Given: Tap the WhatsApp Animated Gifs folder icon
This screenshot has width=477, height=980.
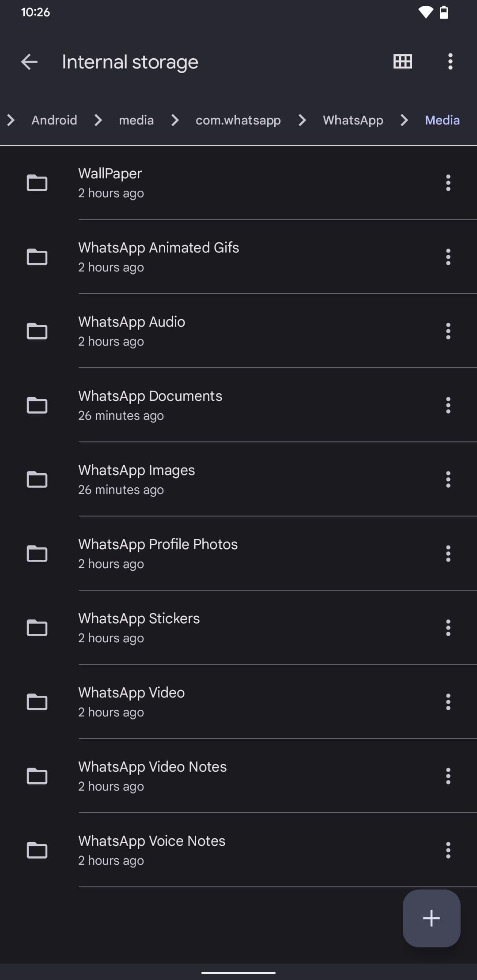Looking at the screenshot, I should [37, 257].
